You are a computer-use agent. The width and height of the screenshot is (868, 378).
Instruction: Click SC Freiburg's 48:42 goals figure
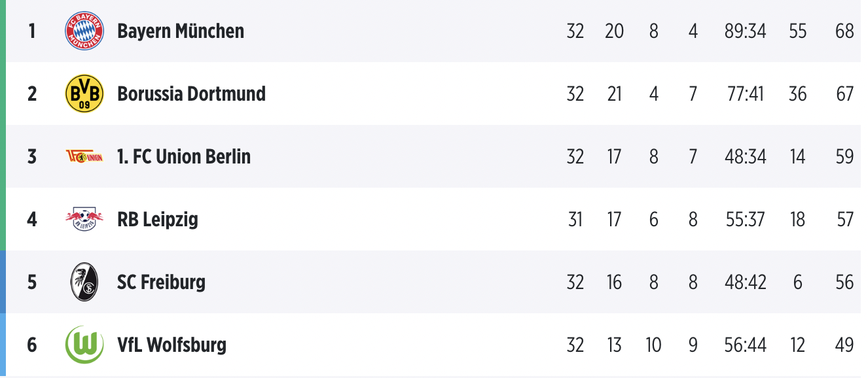[x=745, y=282]
